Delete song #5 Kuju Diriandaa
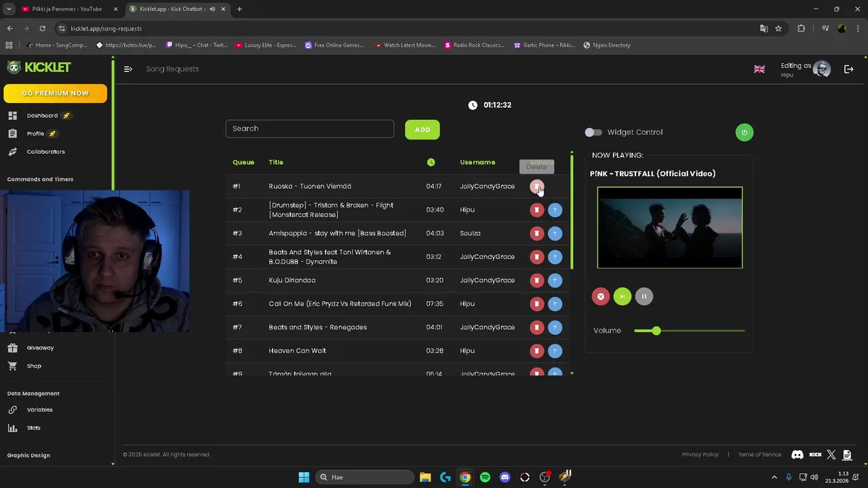The image size is (868, 488). click(x=536, y=281)
